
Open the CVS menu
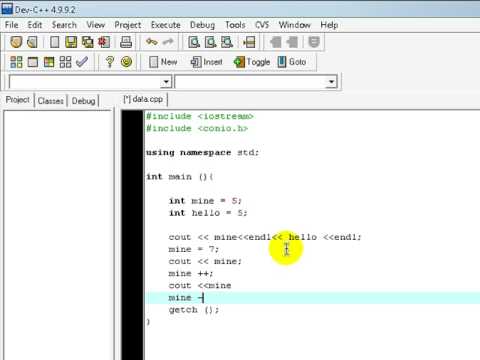click(x=262, y=25)
